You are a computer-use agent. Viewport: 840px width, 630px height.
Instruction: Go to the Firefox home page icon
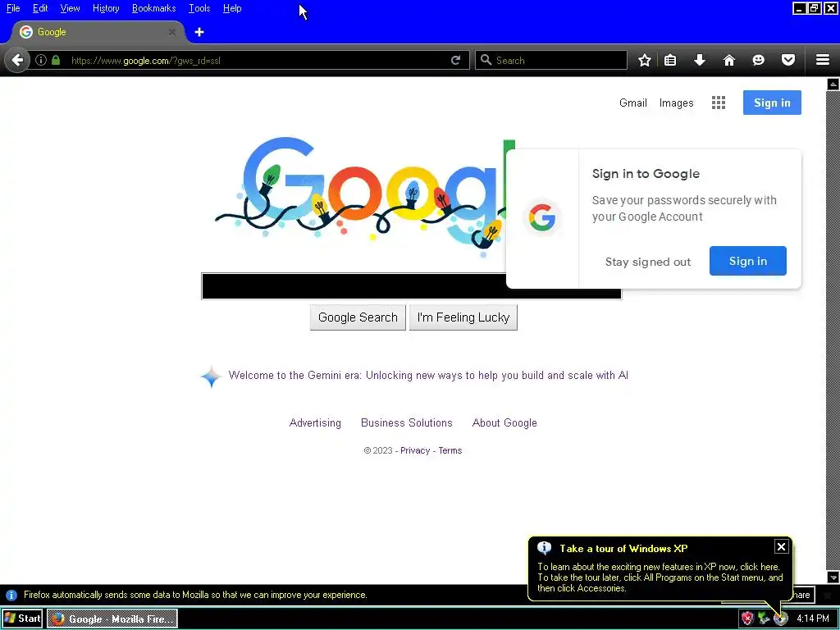click(729, 60)
